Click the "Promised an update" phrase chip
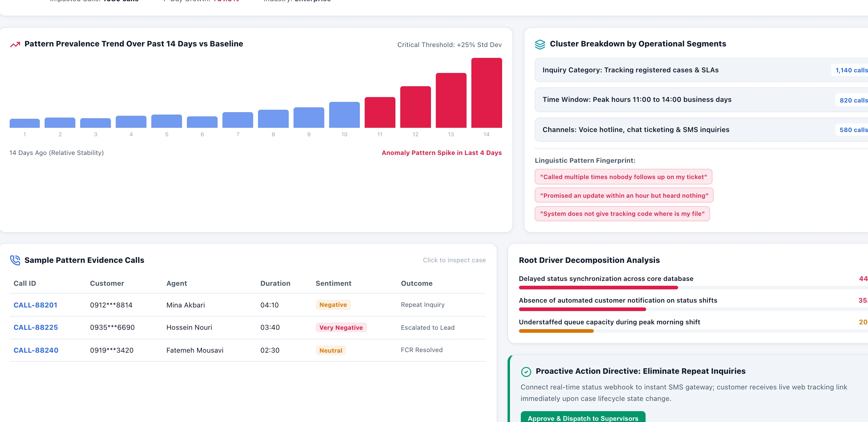Image resolution: width=868 pixels, height=422 pixels. point(624,196)
